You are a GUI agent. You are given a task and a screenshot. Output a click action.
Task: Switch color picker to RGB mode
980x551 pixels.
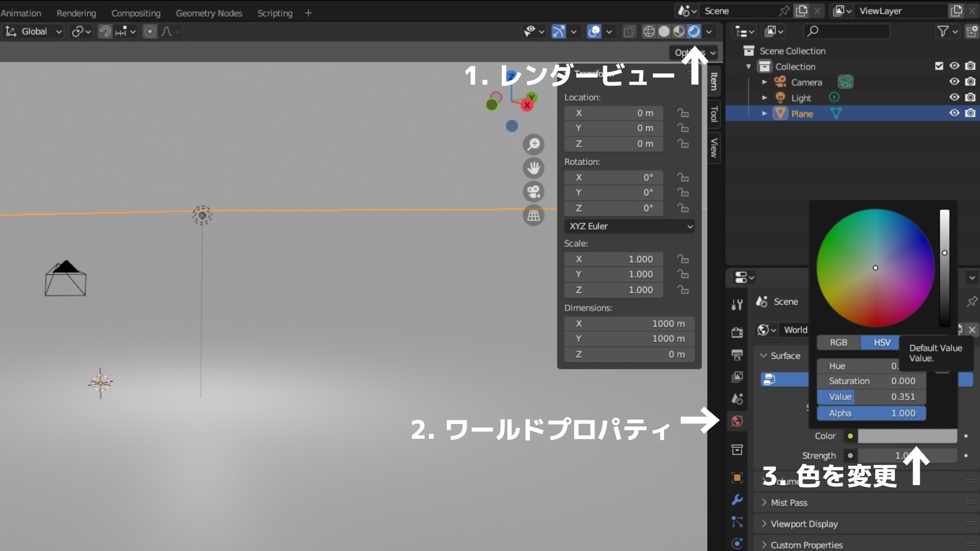pyautogui.click(x=838, y=342)
